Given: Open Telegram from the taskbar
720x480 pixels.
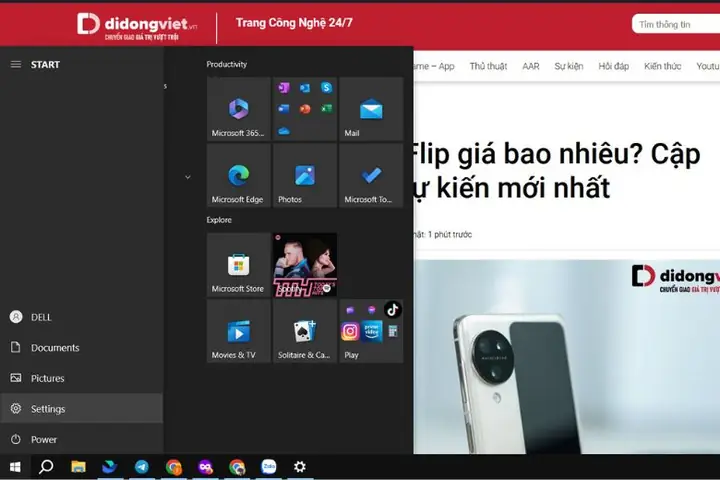Looking at the screenshot, I should [141, 467].
